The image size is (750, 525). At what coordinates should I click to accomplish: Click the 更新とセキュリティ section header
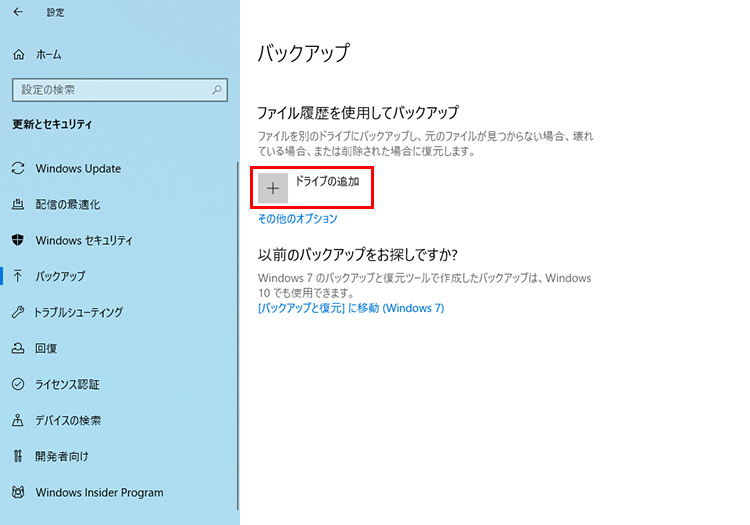tap(52, 124)
